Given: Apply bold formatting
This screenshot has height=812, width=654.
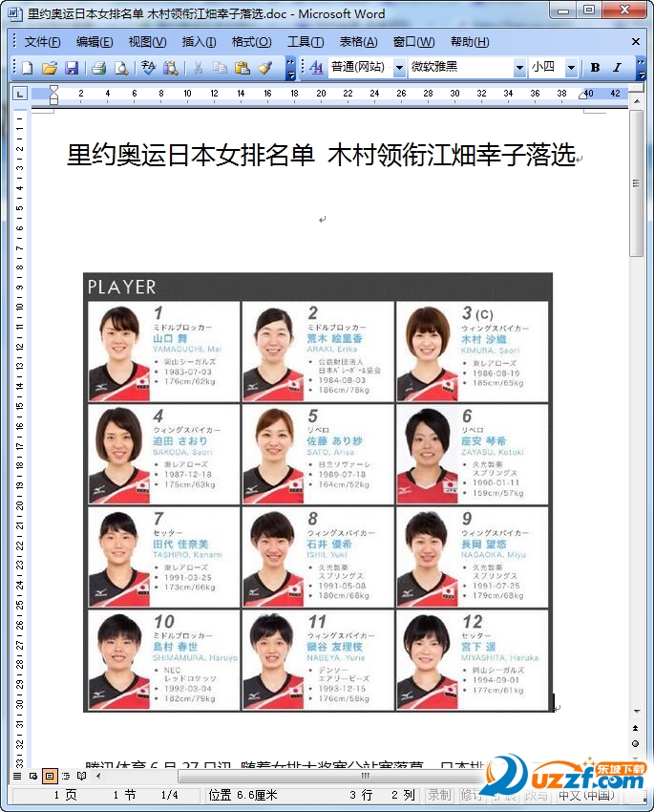Looking at the screenshot, I should (595, 67).
